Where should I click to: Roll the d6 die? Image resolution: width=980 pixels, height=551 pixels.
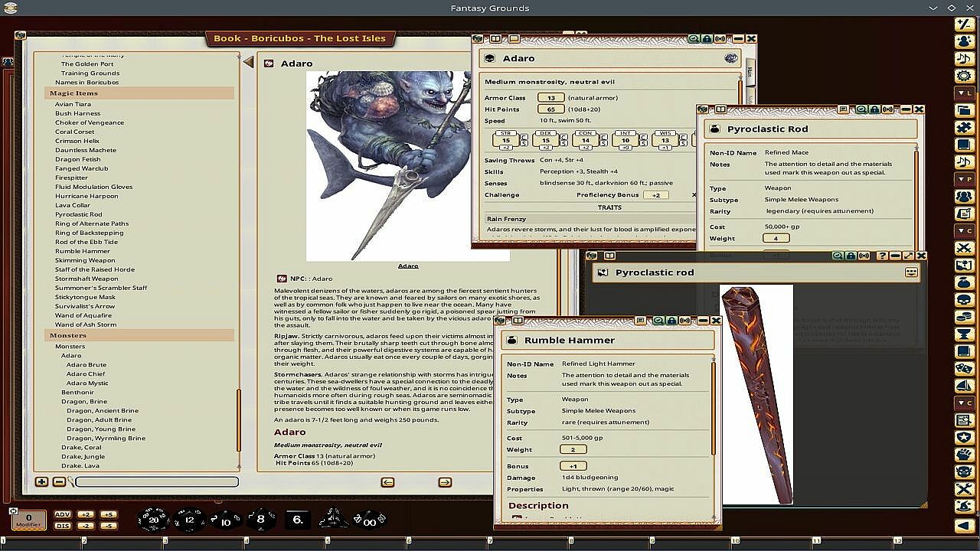pyautogui.click(x=297, y=520)
